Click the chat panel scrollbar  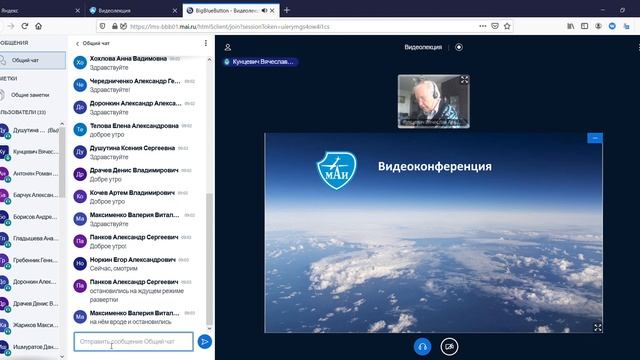click(209, 258)
